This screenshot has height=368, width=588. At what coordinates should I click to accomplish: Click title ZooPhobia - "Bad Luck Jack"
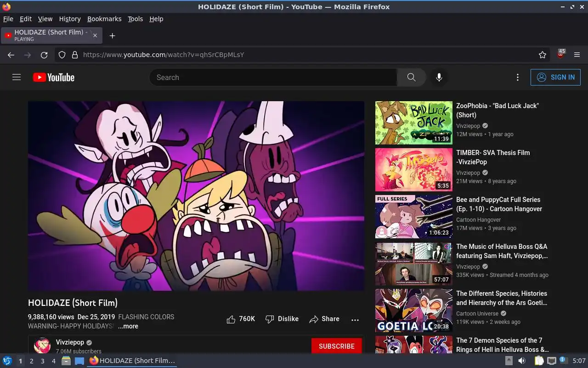pyautogui.click(x=498, y=110)
